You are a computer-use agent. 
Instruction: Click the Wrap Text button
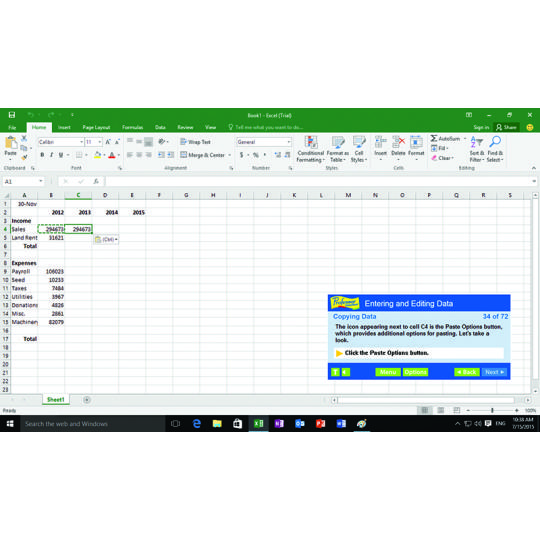tap(195, 142)
